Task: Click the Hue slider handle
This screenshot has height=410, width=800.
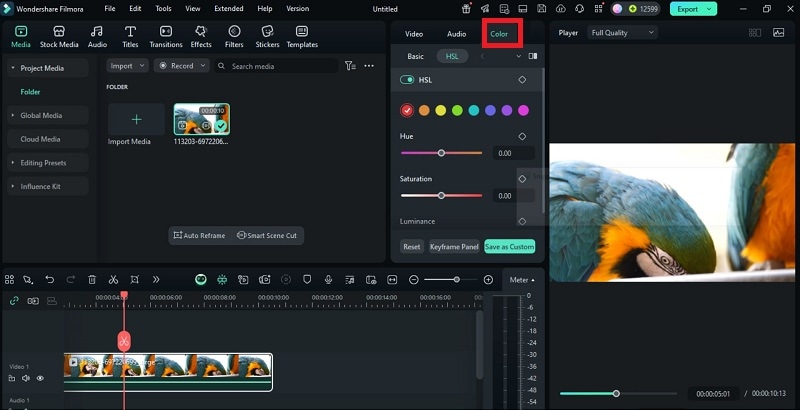Action: coord(441,153)
